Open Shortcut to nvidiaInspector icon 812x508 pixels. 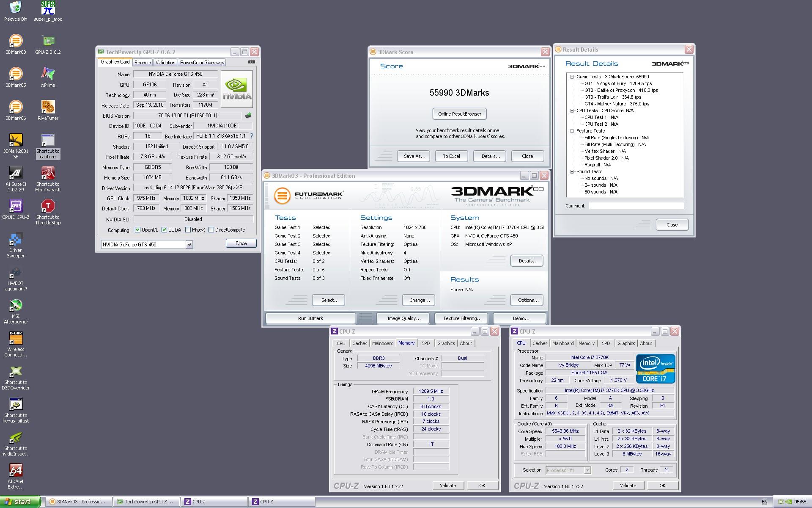point(16,443)
